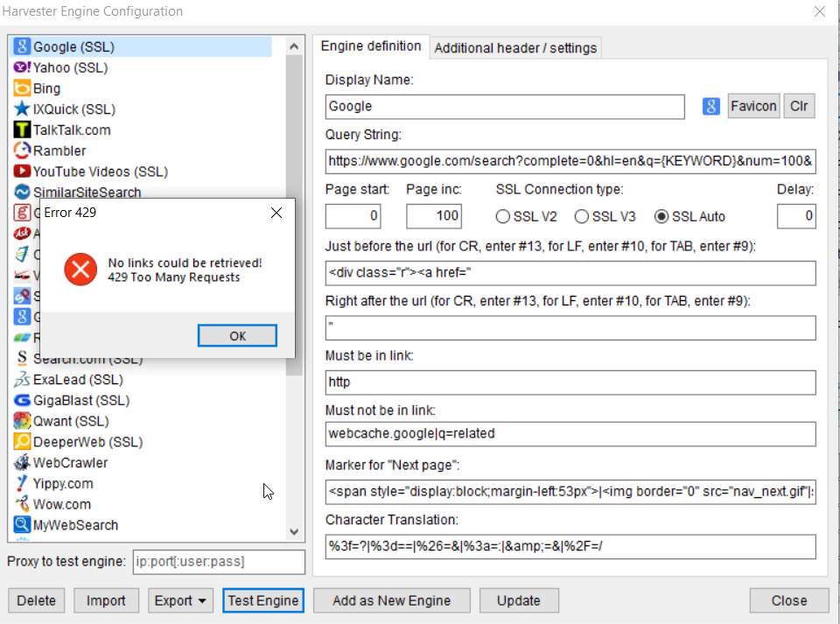Close the Error 429 dialog
The width and height of the screenshot is (840, 624).
pos(276,213)
